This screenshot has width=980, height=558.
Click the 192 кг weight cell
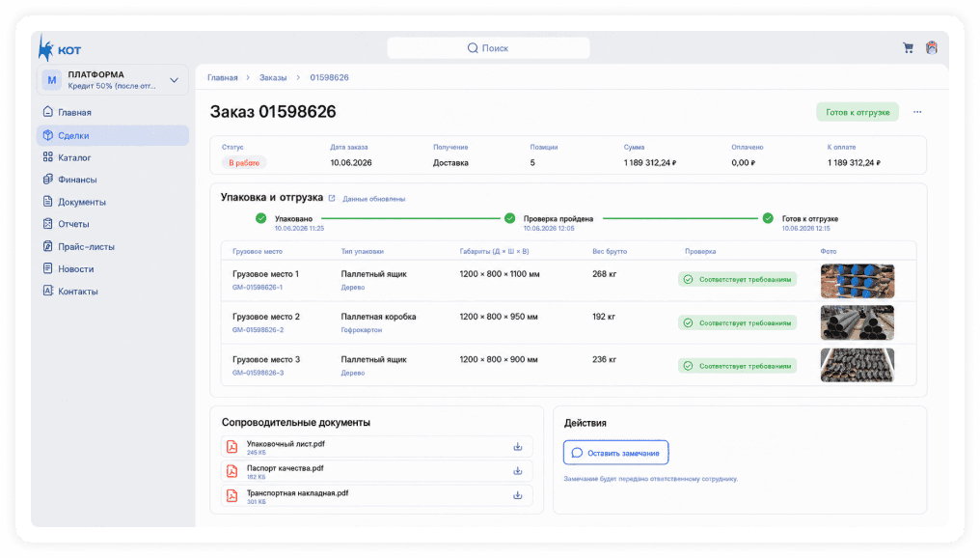[x=604, y=317]
